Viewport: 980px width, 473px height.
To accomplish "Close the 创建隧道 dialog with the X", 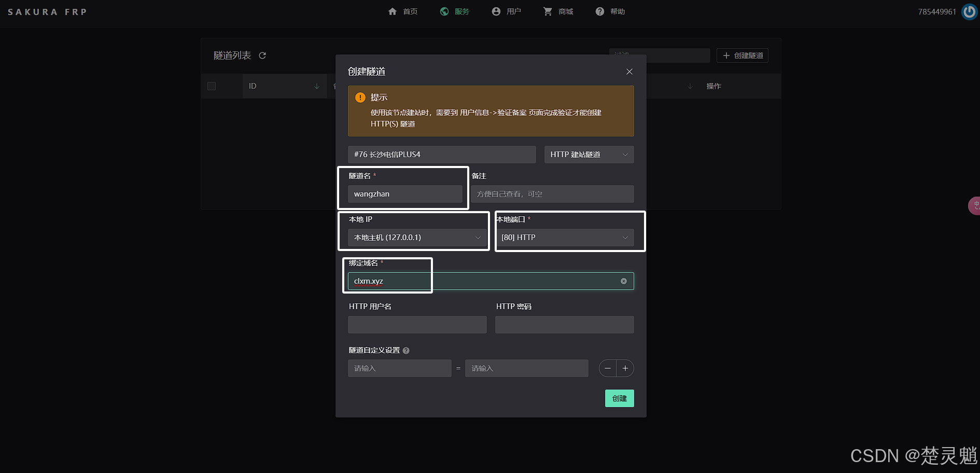I will pyautogui.click(x=629, y=72).
